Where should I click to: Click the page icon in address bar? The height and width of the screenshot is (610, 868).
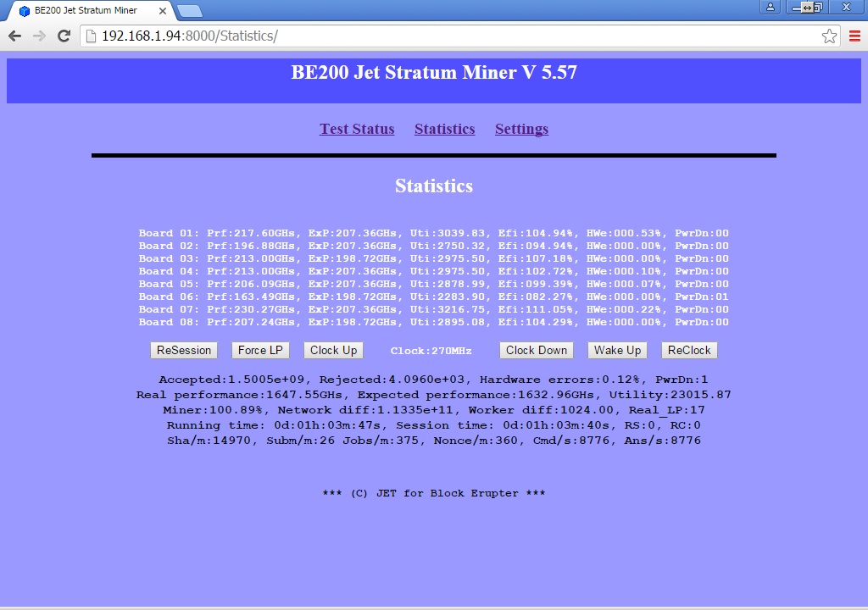pyautogui.click(x=91, y=36)
